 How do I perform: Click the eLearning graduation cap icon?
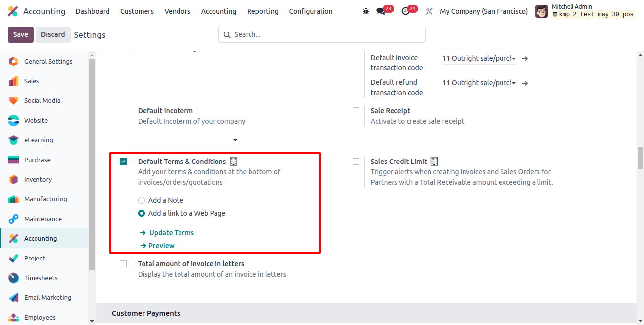[x=14, y=140]
